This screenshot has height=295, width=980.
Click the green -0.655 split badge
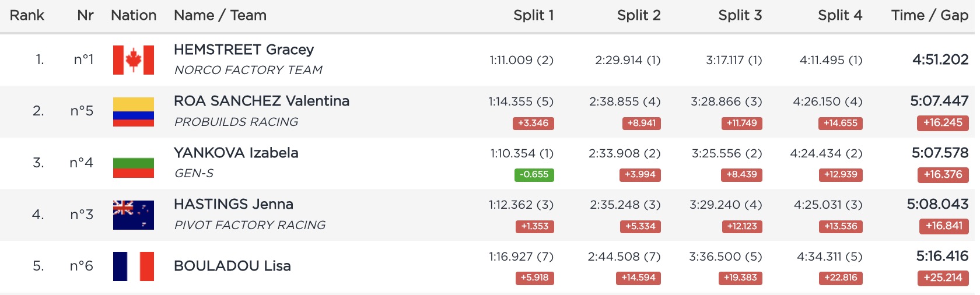(x=534, y=174)
